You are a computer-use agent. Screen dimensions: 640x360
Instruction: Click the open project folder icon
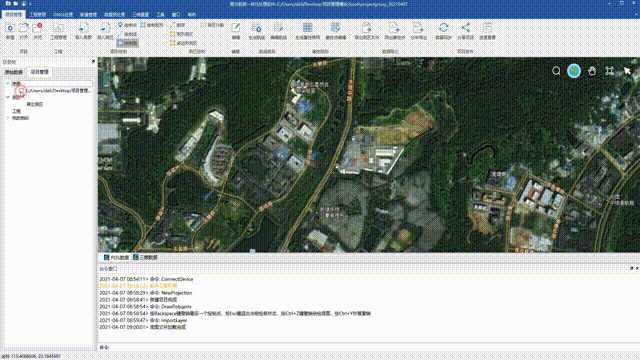point(24,28)
